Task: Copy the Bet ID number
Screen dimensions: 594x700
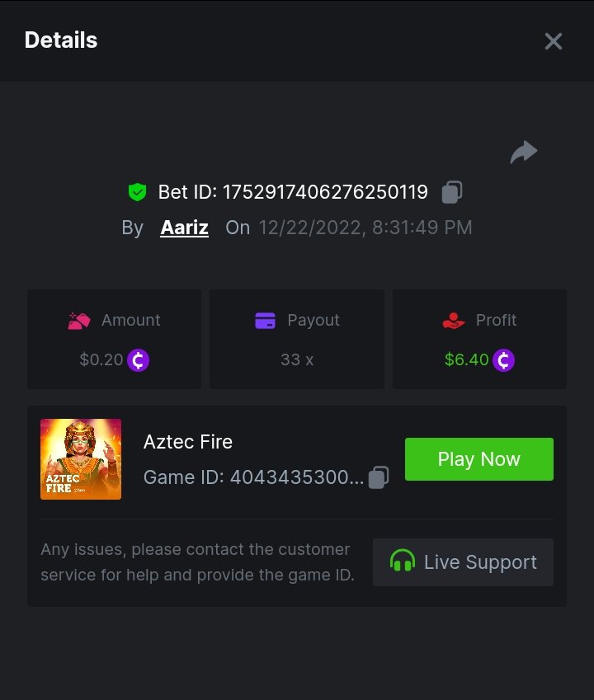Action: point(451,192)
